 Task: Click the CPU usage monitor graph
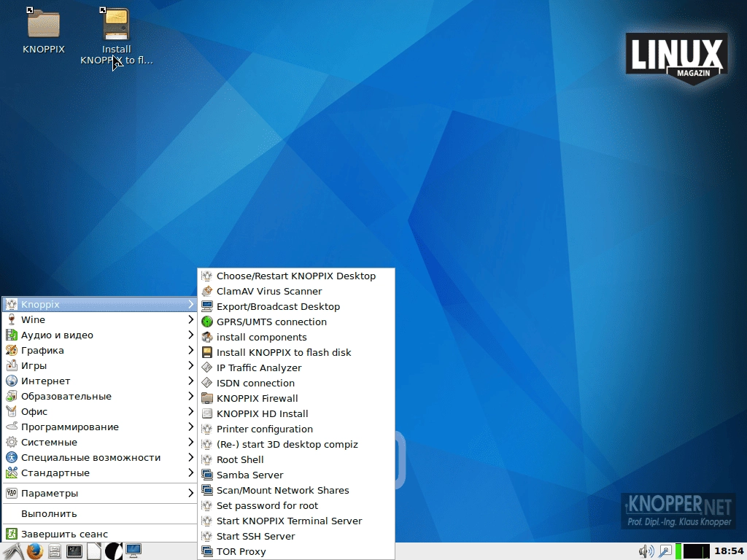point(696,551)
